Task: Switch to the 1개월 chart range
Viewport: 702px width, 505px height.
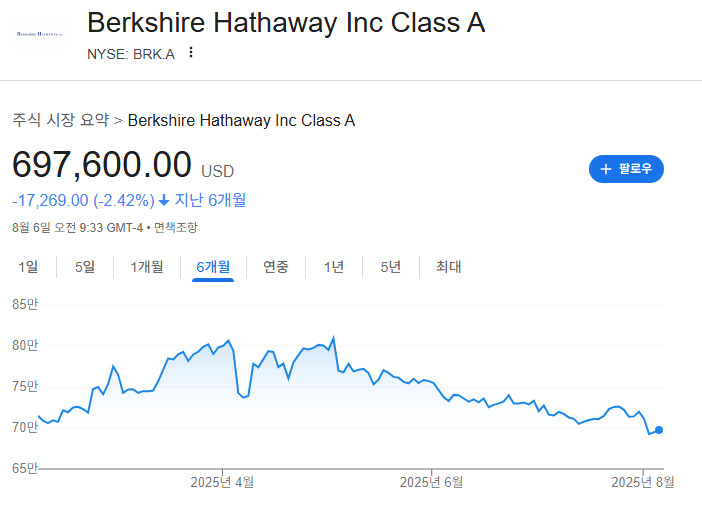Action: pyautogui.click(x=146, y=267)
